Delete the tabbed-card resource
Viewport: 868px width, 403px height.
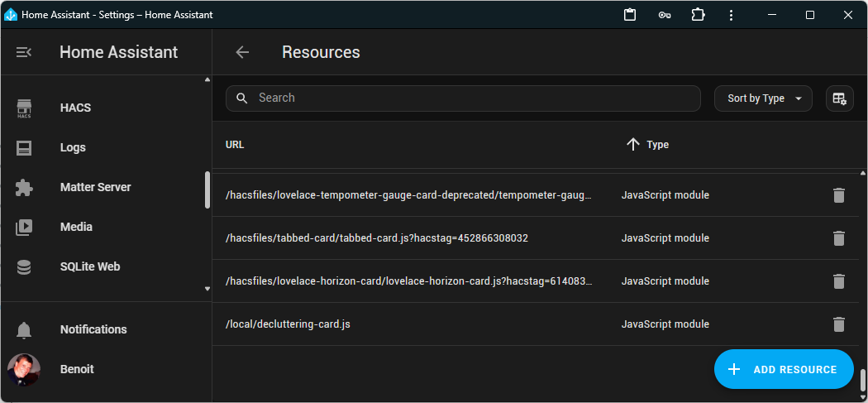click(839, 237)
